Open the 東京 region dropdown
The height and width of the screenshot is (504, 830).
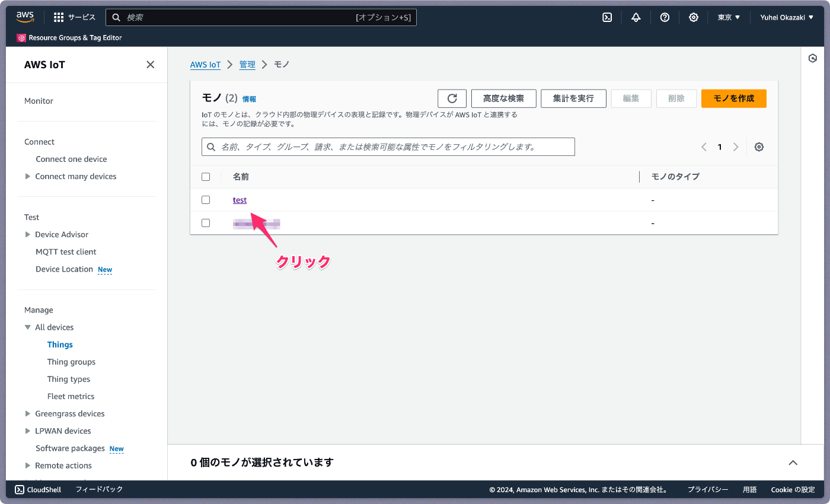click(729, 17)
